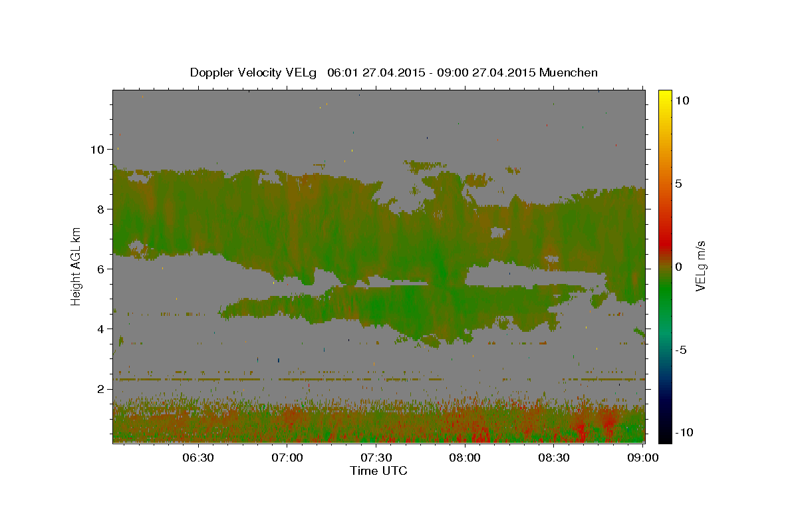Click the 07:00 time tick label
This screenshot has height=532, width=798.
tap(287, 458)
